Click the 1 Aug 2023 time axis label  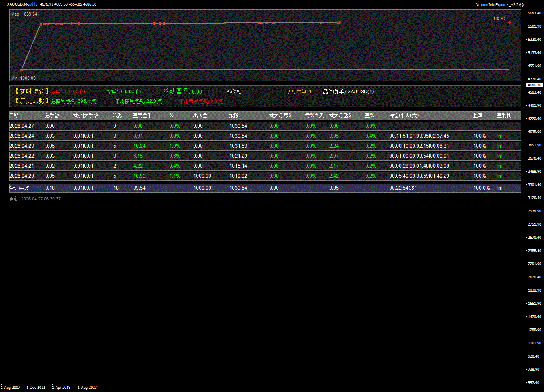tap(87, 388)
